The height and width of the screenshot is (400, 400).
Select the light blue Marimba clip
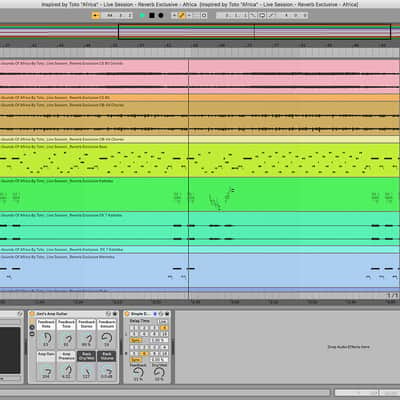(x=200, y=270)
